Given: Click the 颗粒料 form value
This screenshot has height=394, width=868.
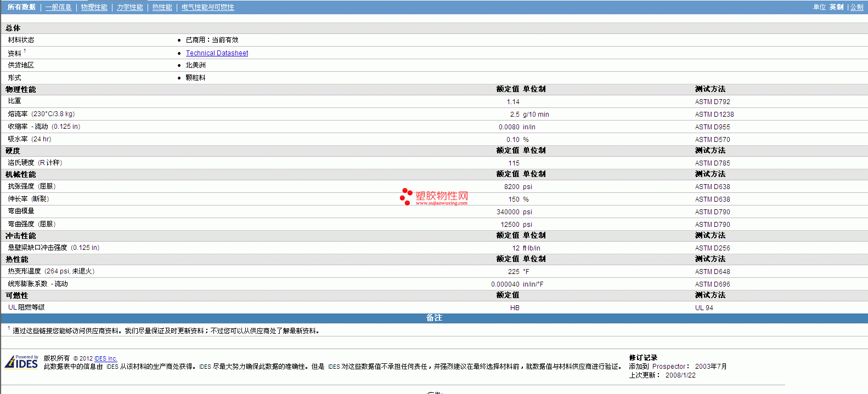Looking at the screenshot, I should tap(195, 78).
